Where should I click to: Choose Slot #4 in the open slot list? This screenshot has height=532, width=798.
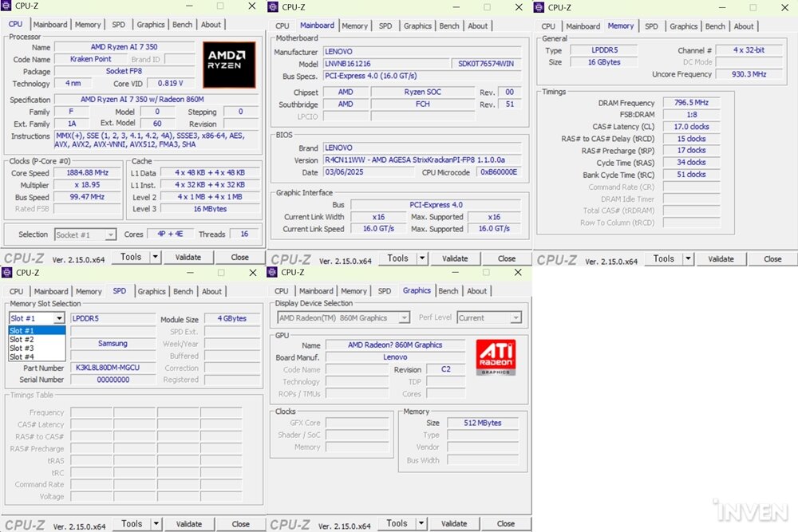coord(38,357)
